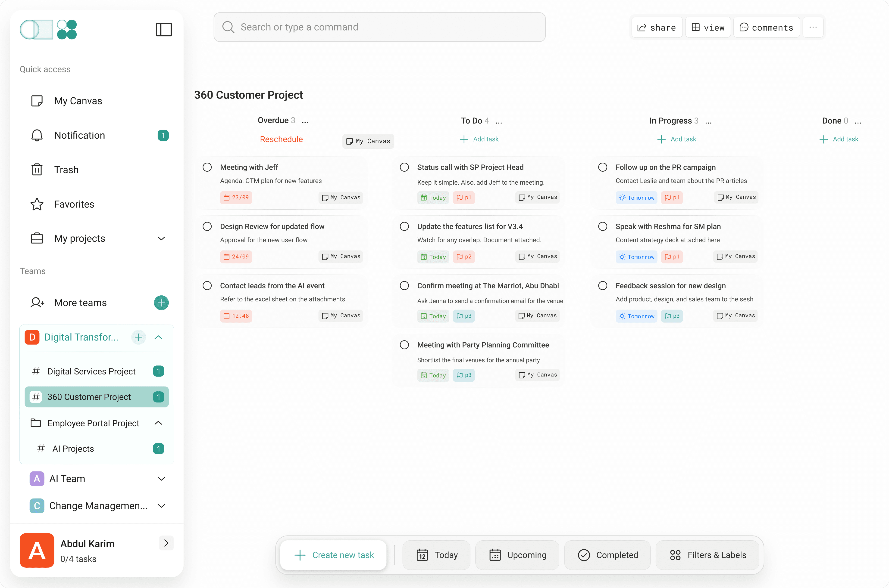The image size is (889, 588).
Task: Expand the My projects section
Action: (x=161, y=238)
